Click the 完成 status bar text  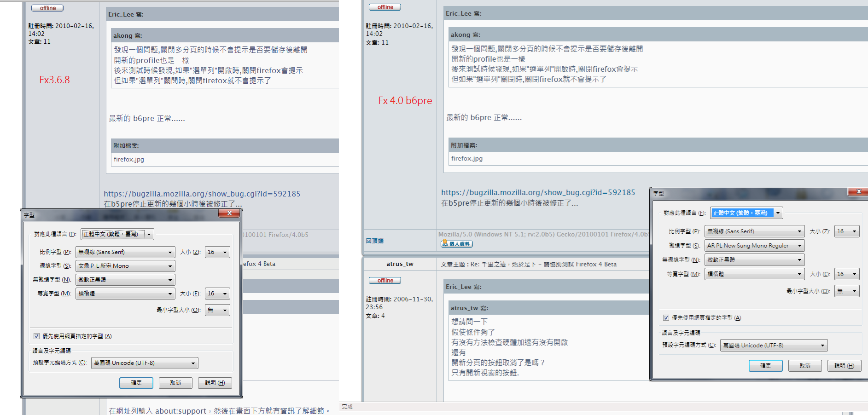pyautogui.click(x=347, y=407)
